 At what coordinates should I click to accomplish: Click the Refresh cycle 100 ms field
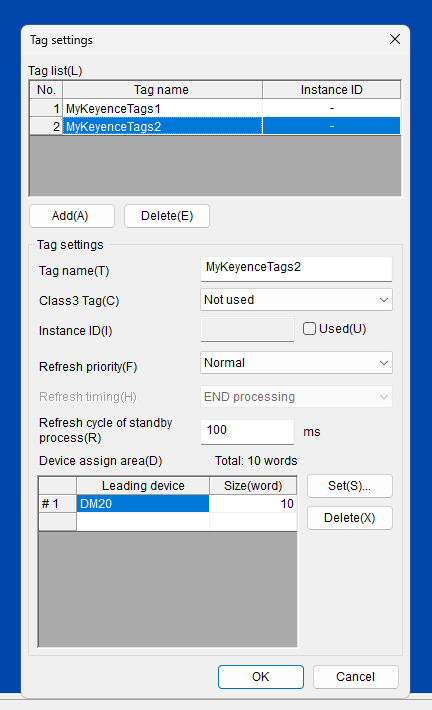point(247,432)
